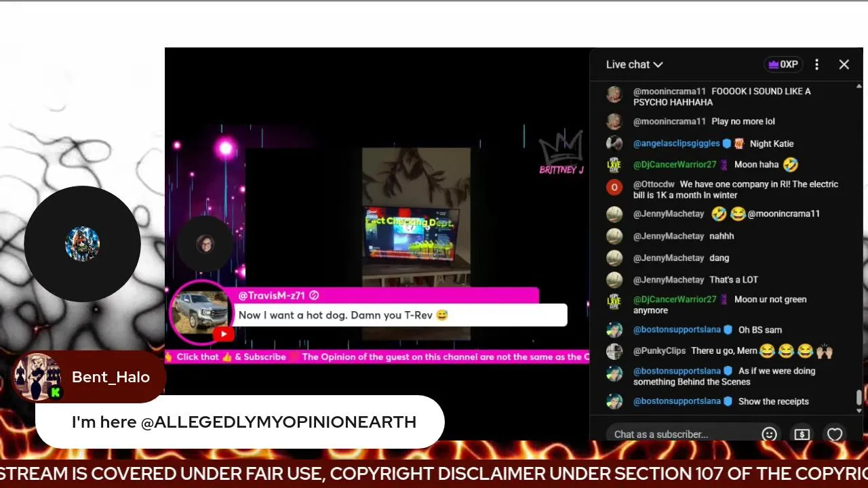Click the @TravisM-z71 name banner
The width and height of the screenshot is (868, 488).
coord(387,296)
